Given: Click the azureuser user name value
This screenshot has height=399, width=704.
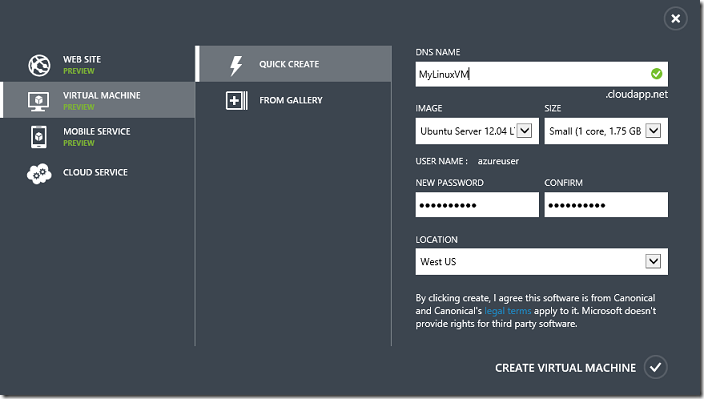Looking at the screenshot, I should (498, 161).
